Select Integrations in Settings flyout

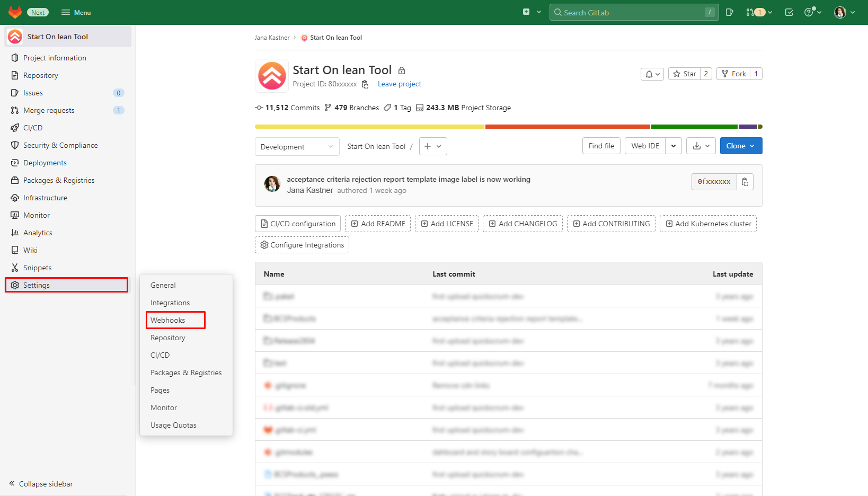(x=170, y=303)
